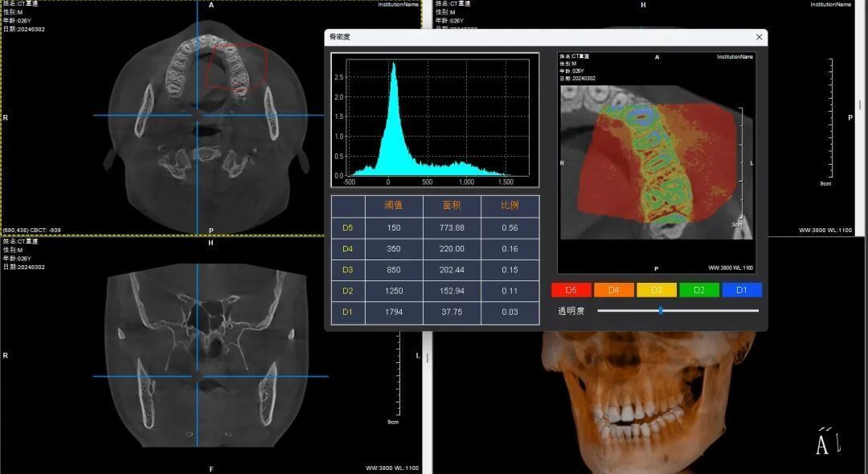Select the red D5 density swatch
The height and width of the screenshot is (474, 868).
pyautogui.click(x=571, y=290)
